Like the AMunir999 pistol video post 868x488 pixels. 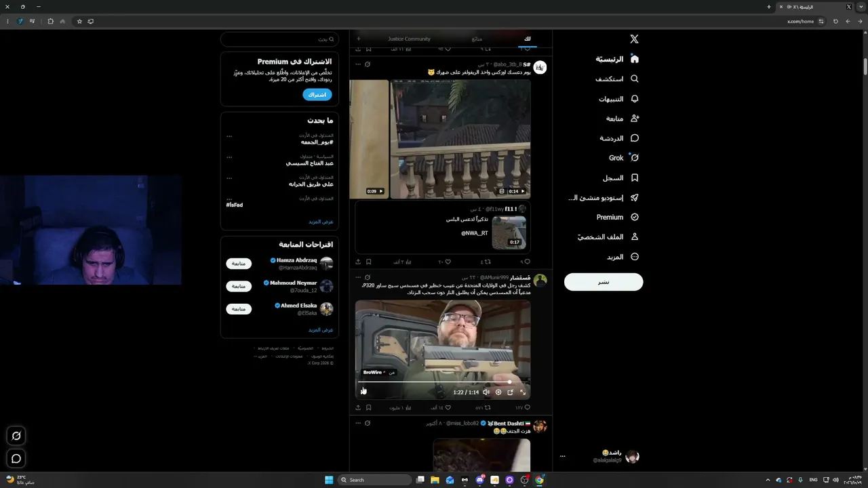point(448,408)
